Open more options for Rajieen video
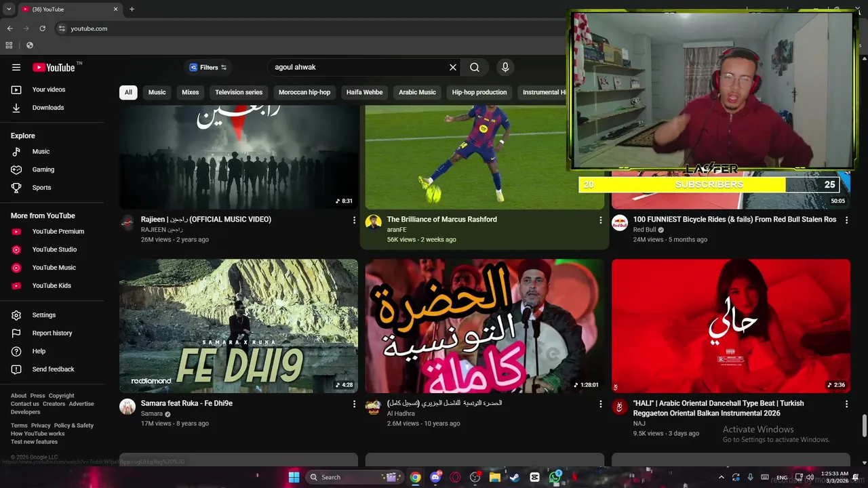 pyautogui.click(x=354, y=220)
